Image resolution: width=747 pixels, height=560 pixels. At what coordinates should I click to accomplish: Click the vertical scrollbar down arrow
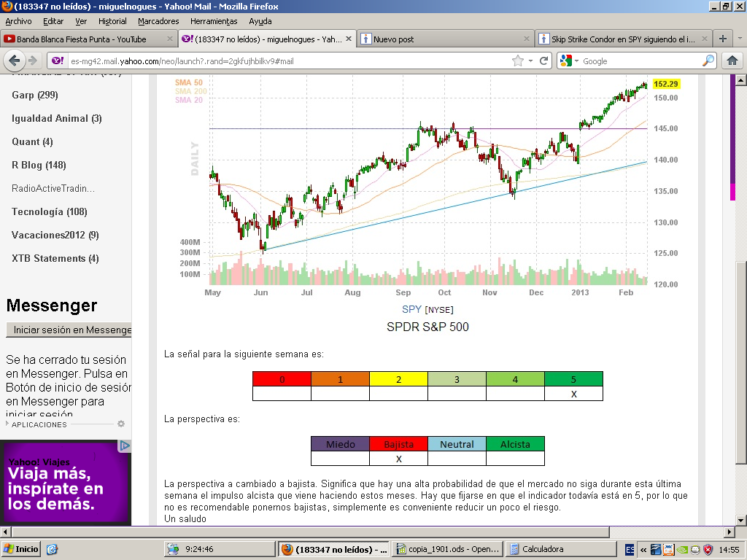[x=740, y=520]
